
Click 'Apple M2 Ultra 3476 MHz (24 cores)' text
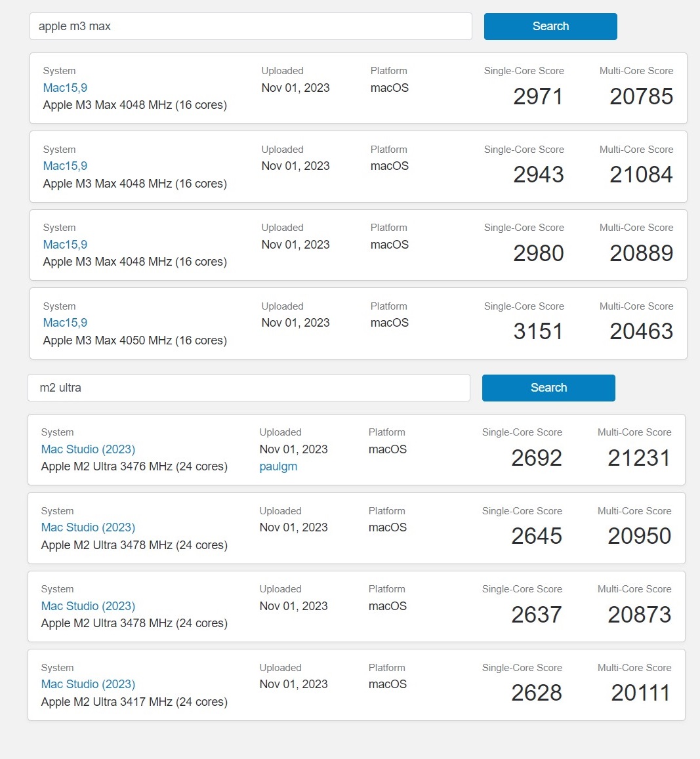pos(134,466)
